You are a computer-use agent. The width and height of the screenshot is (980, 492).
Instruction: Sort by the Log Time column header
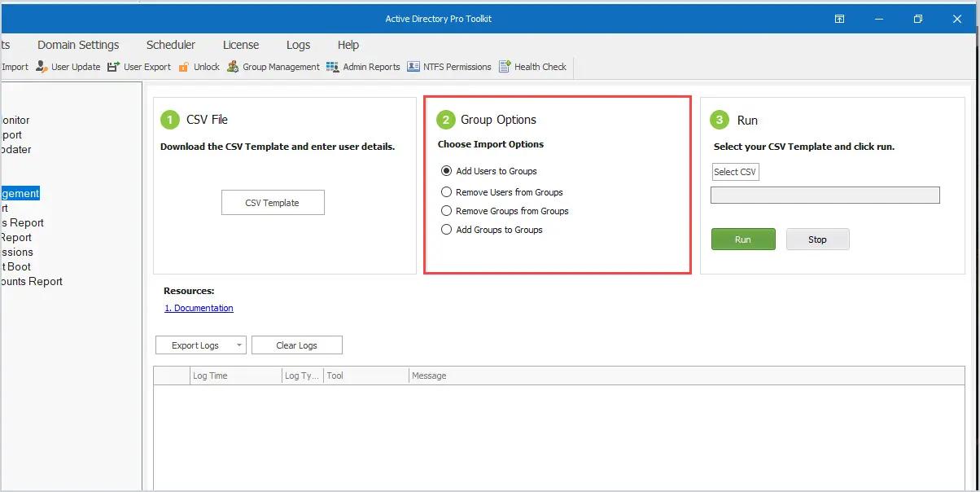coord(234,376)
